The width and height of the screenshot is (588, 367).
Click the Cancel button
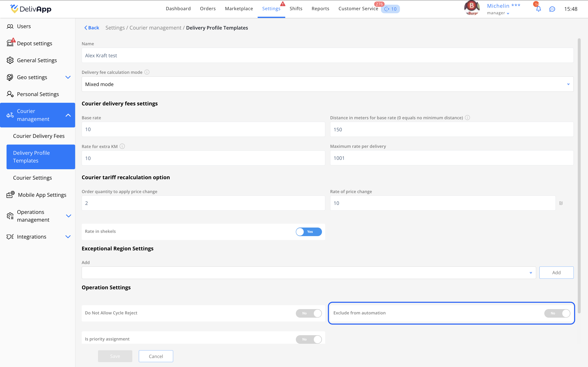pyautogui.click(x=156, y=356)
